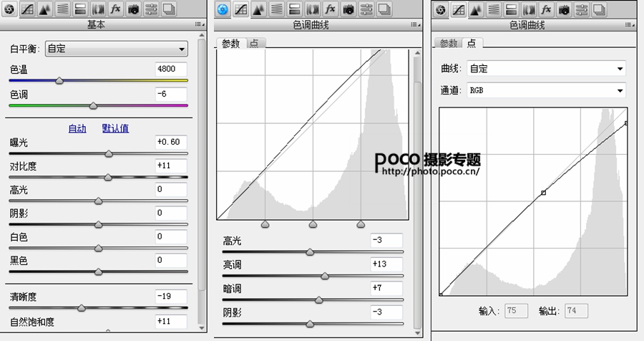This screenshot has height=341, width=644.
Task: Open Camera Calibration icon in left panel
Action: click(x=133, y=9)
